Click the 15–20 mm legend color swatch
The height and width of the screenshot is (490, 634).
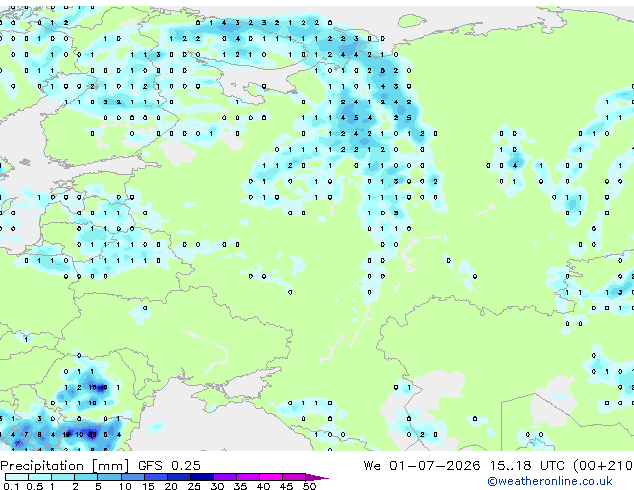(156, 477)
